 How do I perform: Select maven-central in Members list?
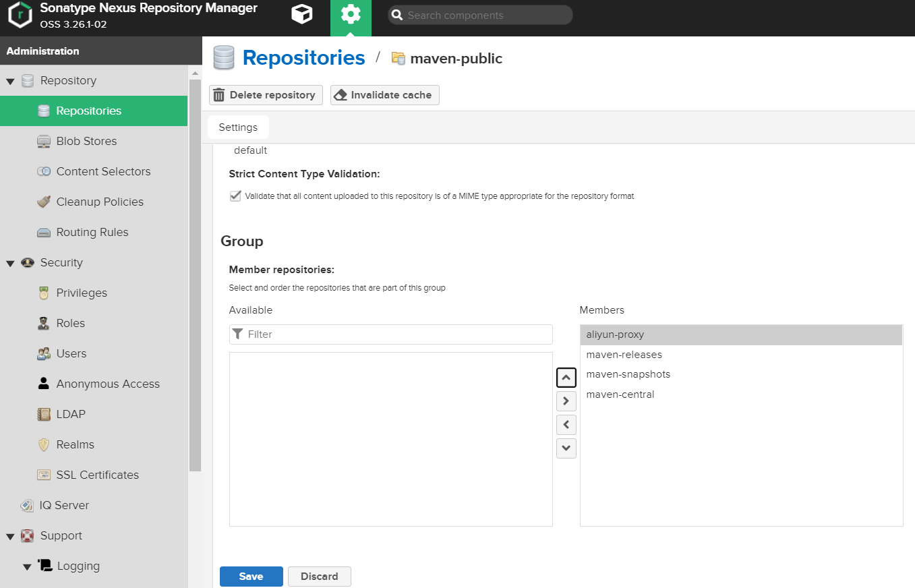click(741, 394)
